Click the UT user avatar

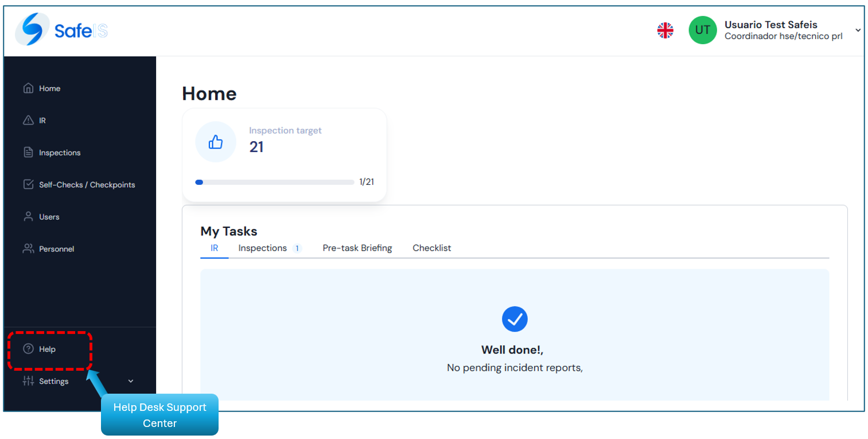click(702, 30)
